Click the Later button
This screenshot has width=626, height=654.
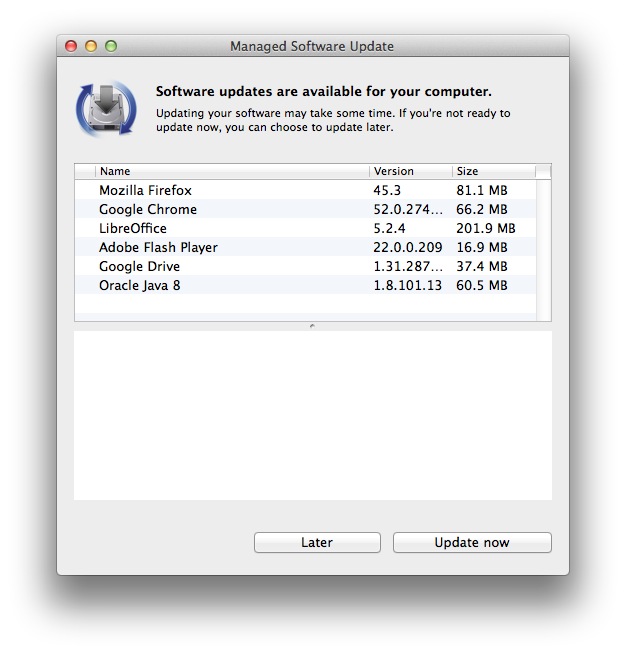tap(317, 542)
